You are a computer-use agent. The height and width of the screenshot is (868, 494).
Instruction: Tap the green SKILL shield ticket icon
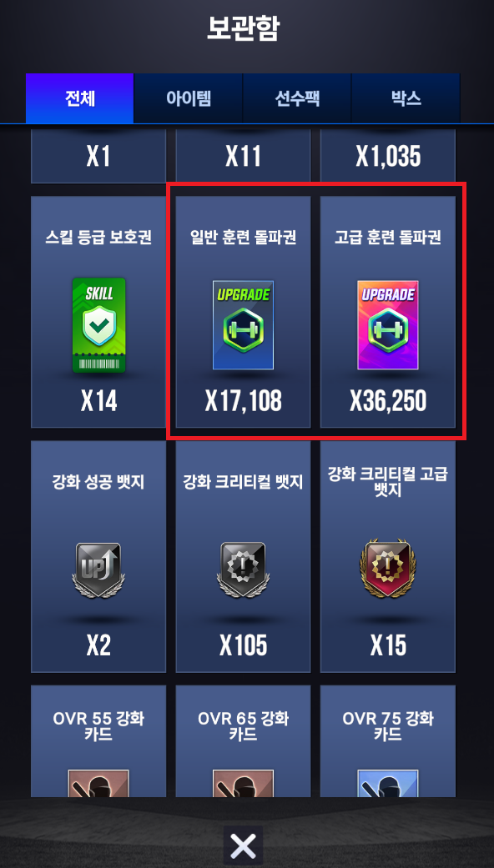tap(98, 325)
